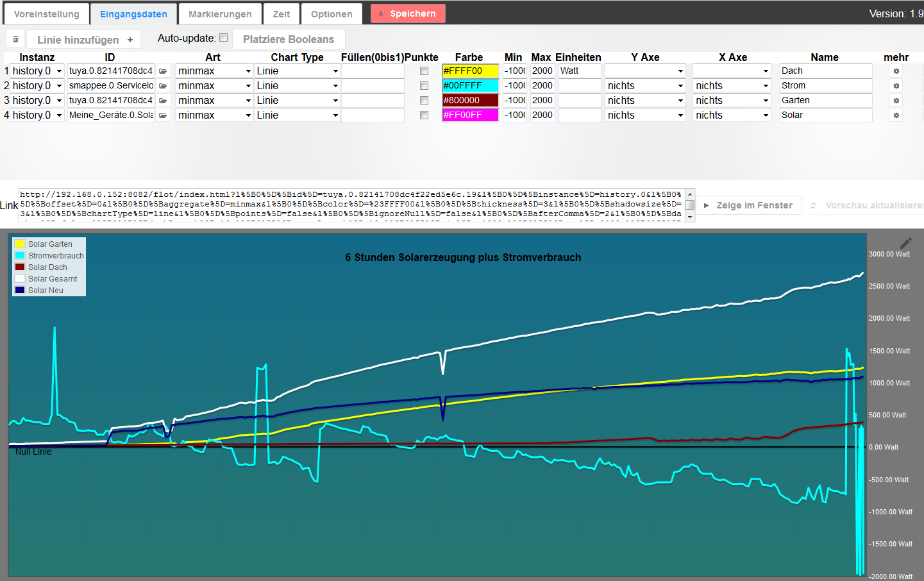
Task: Open more settings gear for Strom row
Action: 896,86
